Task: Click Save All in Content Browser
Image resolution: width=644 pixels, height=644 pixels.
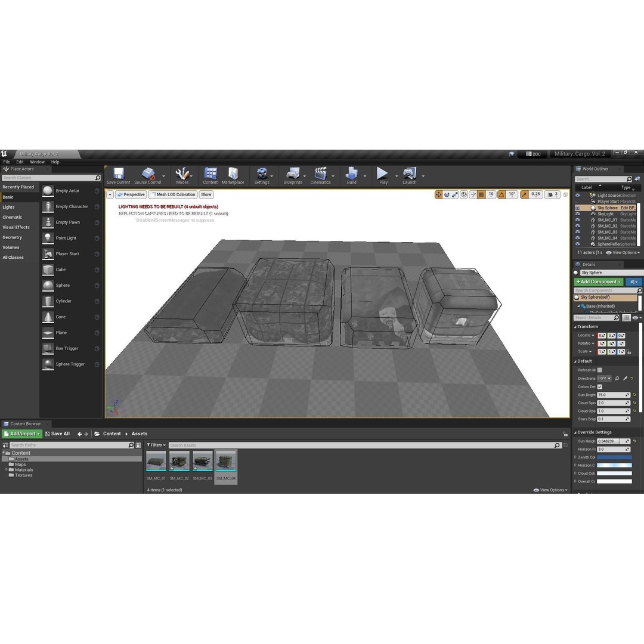Action: pos(57,434)
